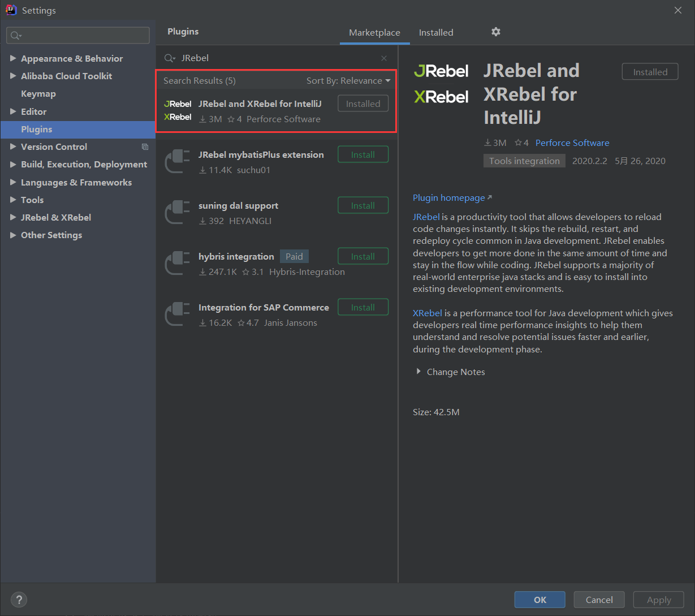Click plug icon for hybris integration
The width and height of the screenshot is (695, 616).
click(x=178, y=263)
